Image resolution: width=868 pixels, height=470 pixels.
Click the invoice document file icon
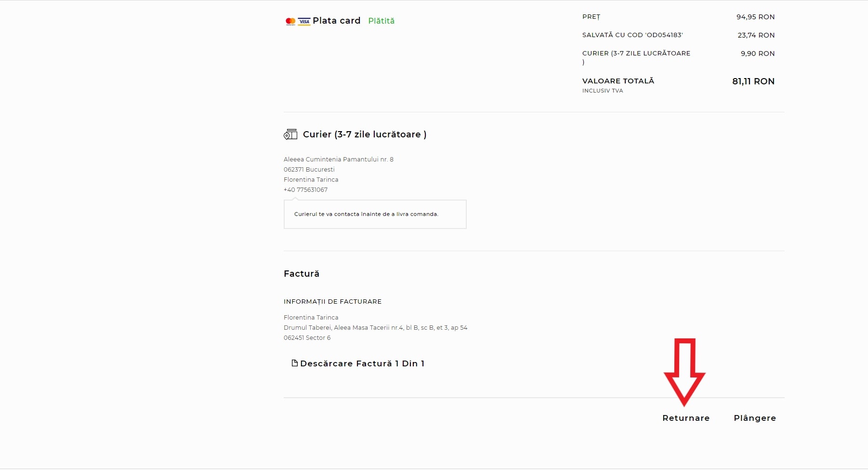click(x=294, y=363)
